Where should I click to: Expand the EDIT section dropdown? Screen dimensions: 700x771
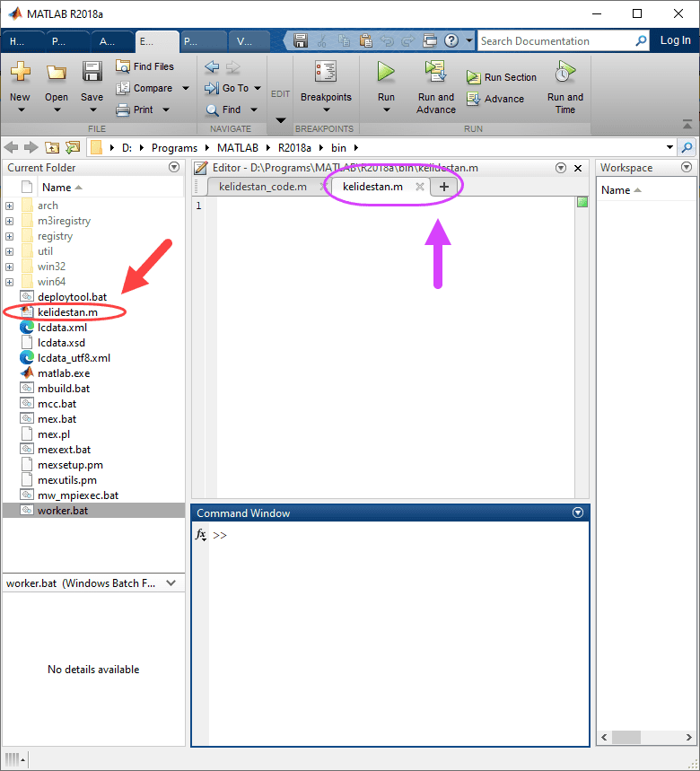coord(280,120)
